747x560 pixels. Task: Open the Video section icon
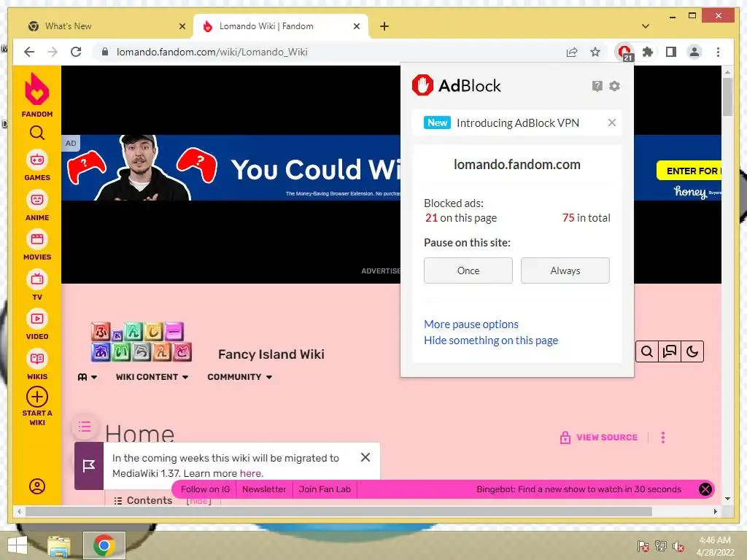(x=37, y=319)
